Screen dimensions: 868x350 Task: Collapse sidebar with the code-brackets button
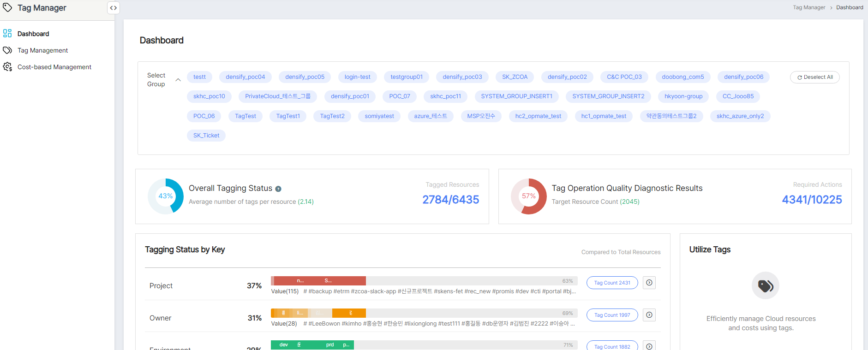pos(114,8)
